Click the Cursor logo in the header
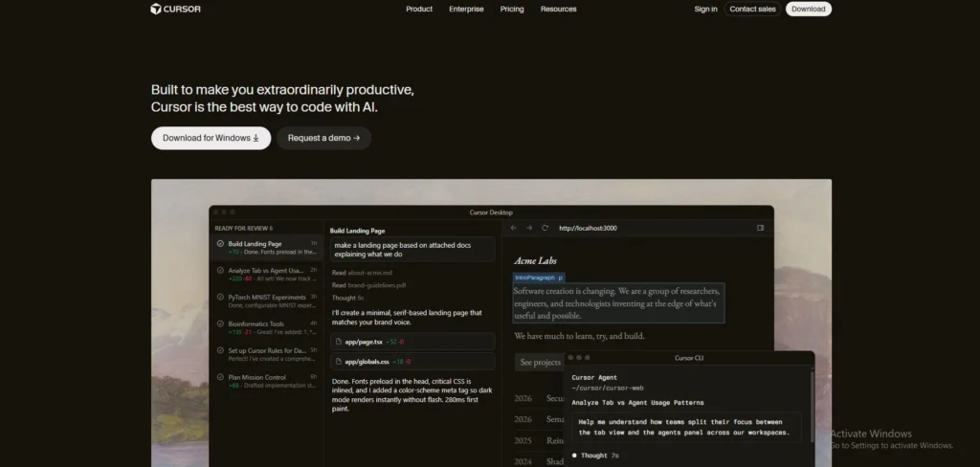 coord(176,9)
